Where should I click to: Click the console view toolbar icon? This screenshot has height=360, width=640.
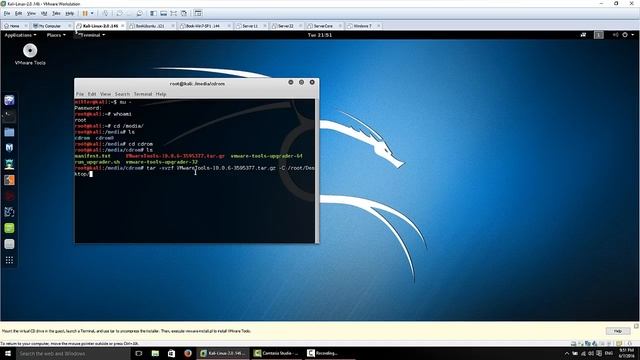coord(198,13)
